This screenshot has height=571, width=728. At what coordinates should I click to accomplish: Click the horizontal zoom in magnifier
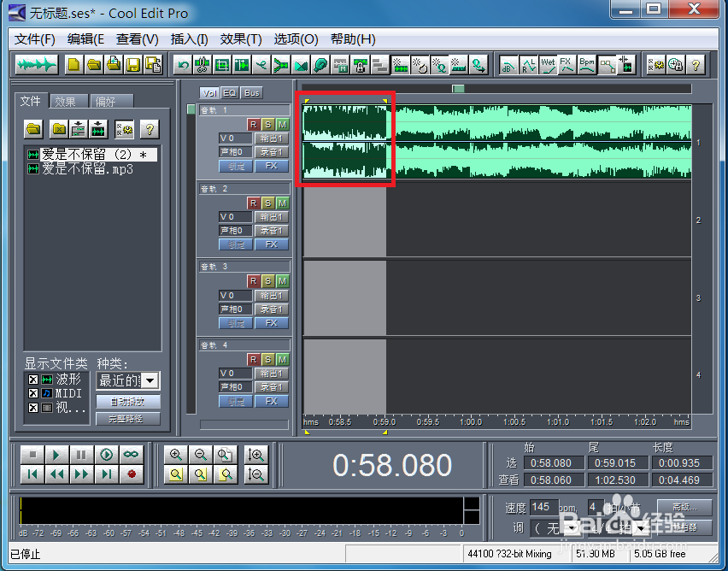[176, 455]
